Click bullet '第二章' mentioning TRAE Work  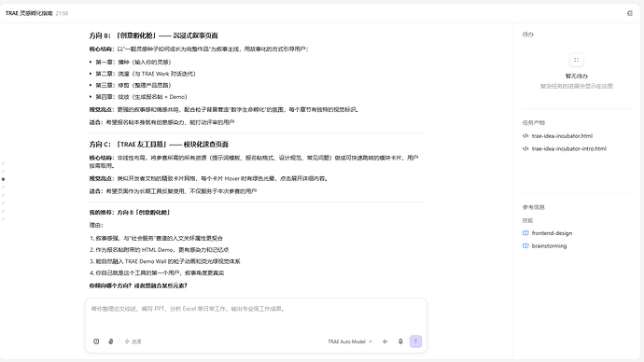tap(146, 74)
